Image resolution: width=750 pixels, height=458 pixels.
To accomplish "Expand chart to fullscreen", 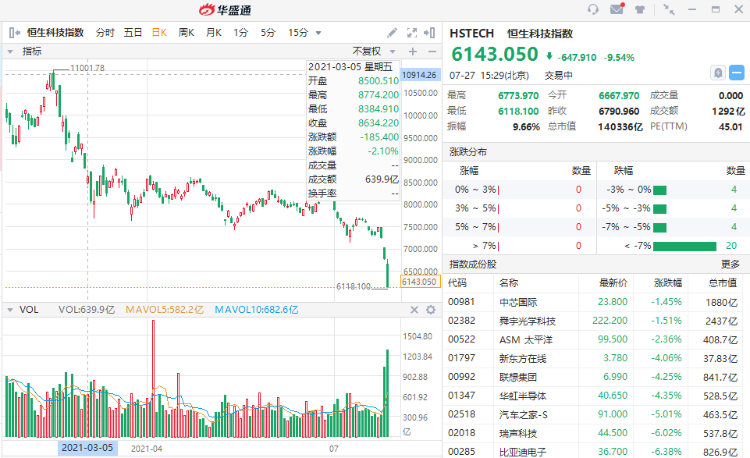I will pyautogui.click(x=412, y=33).
